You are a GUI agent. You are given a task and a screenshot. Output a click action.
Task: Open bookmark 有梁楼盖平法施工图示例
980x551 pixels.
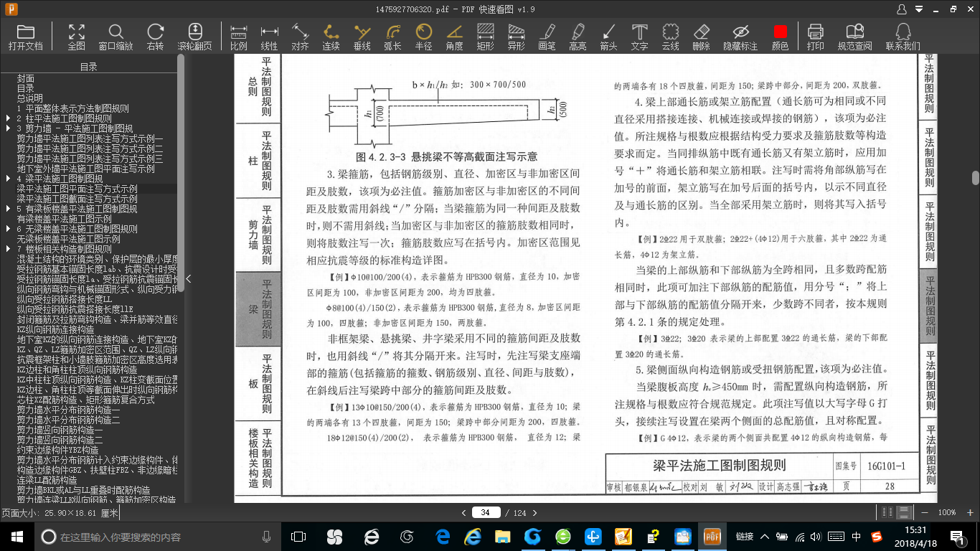[64, 219]
